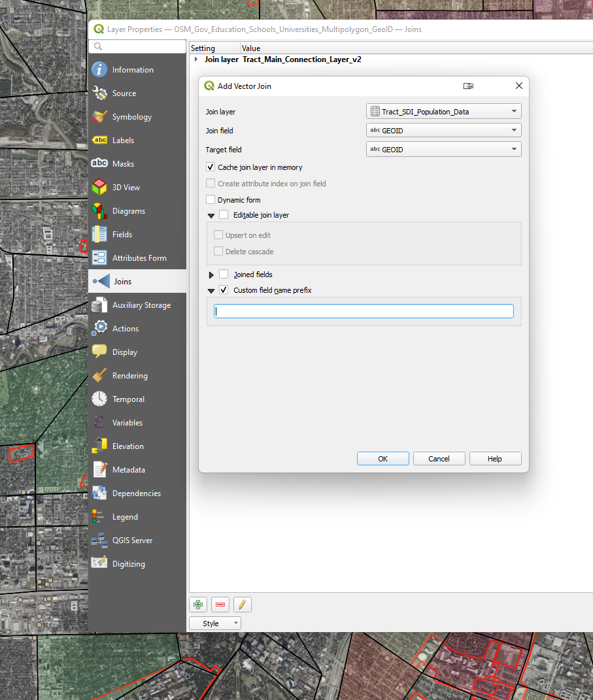Expand the Joined fields section arrow

point(211,275)
